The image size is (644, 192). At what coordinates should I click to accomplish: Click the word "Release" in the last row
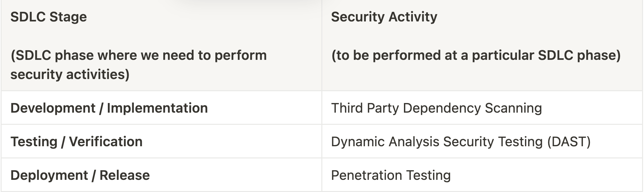pos(125,175)
